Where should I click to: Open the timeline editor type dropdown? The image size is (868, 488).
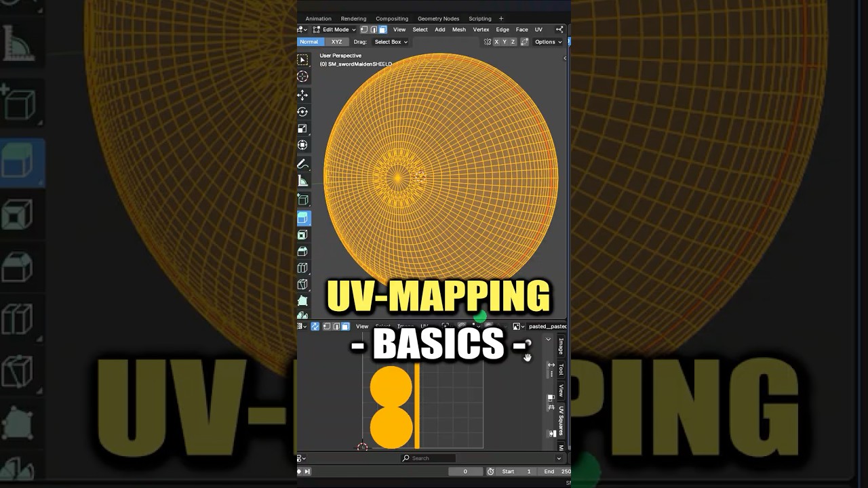(x=302, y=459)
